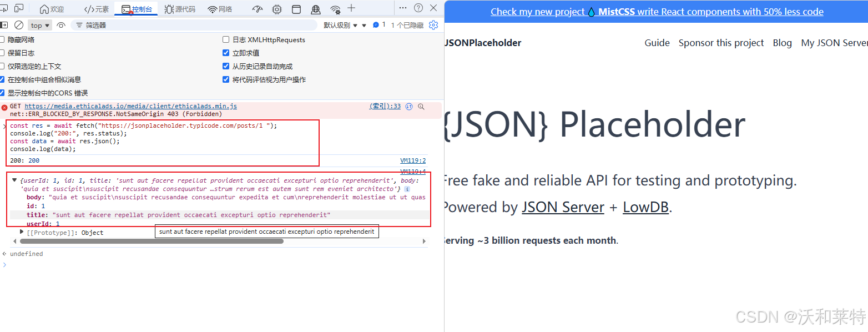Open the My JSON Server link
Viewport: 868px width, 332px height.
click(835, 43)
